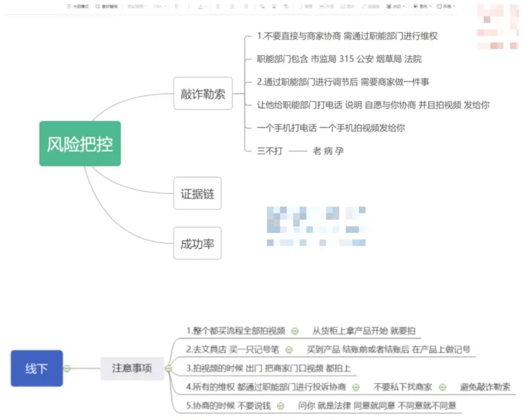This screenshot has height=420, width=523.
Task: Select the 三不打 —— 老 病 孕 item
Action: [300, 151]
